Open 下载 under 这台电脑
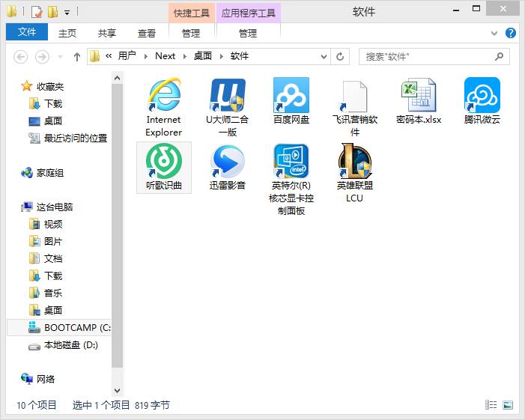The height and width of the screenshot is (420, 525). coord(46,276)
